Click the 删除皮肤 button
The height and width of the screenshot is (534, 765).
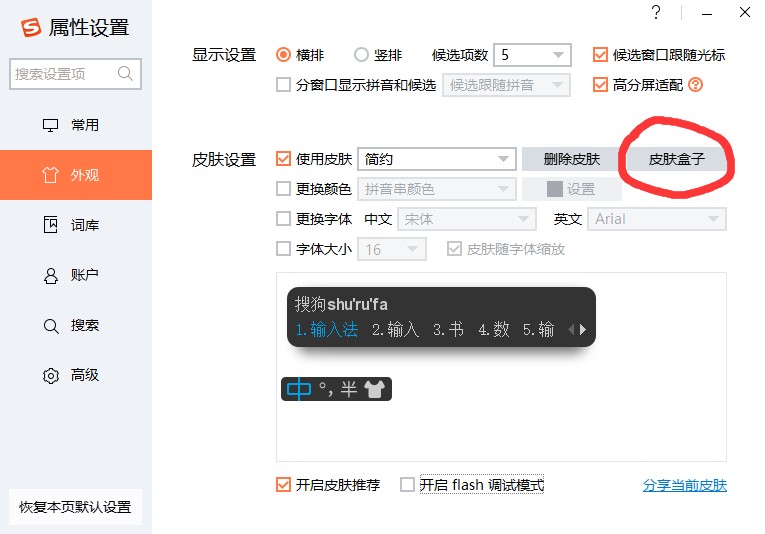[572, 159]
